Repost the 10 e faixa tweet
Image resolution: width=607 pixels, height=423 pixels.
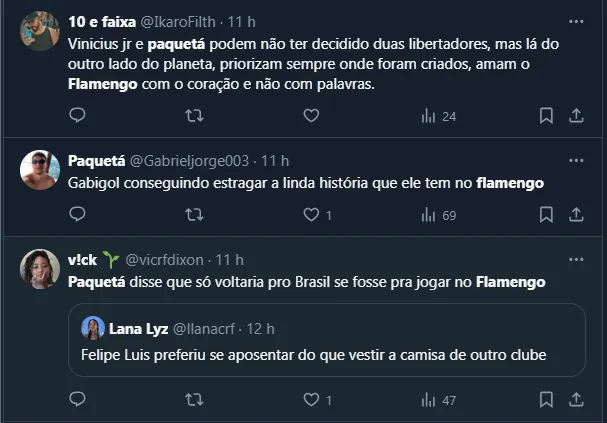pos(195,116)
